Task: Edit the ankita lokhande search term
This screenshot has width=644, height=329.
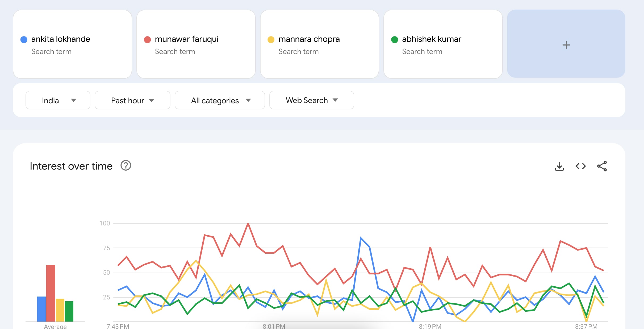Action: (x=72, y=44)
